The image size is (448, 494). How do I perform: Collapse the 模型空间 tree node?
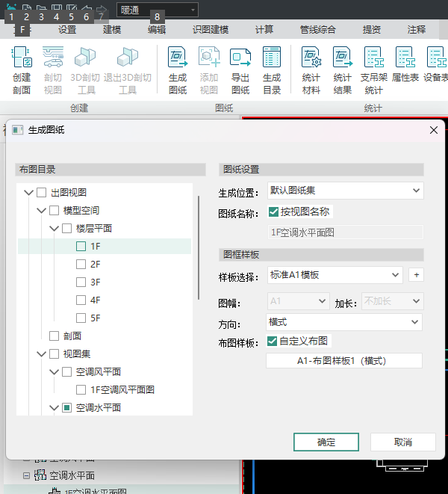41,210
